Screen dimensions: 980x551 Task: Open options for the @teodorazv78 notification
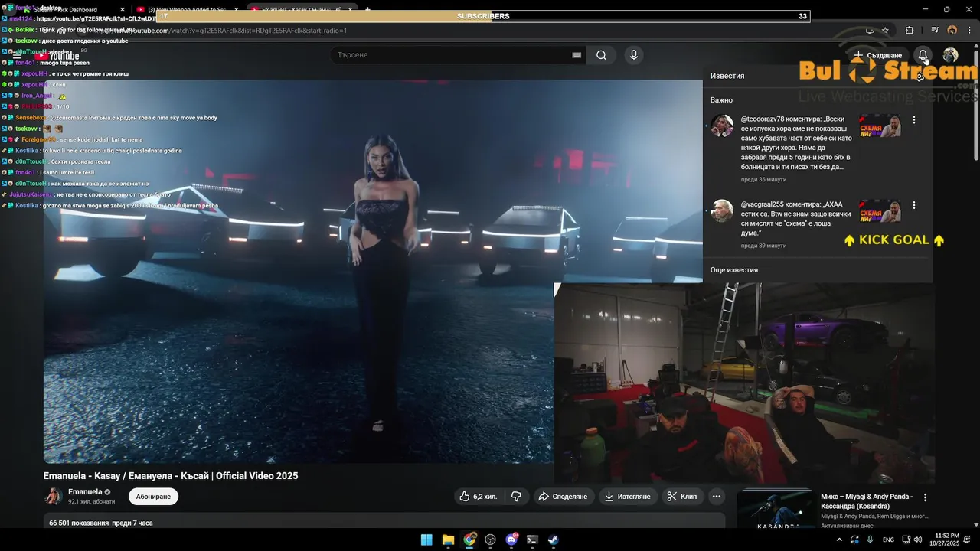tap(913, 120)
